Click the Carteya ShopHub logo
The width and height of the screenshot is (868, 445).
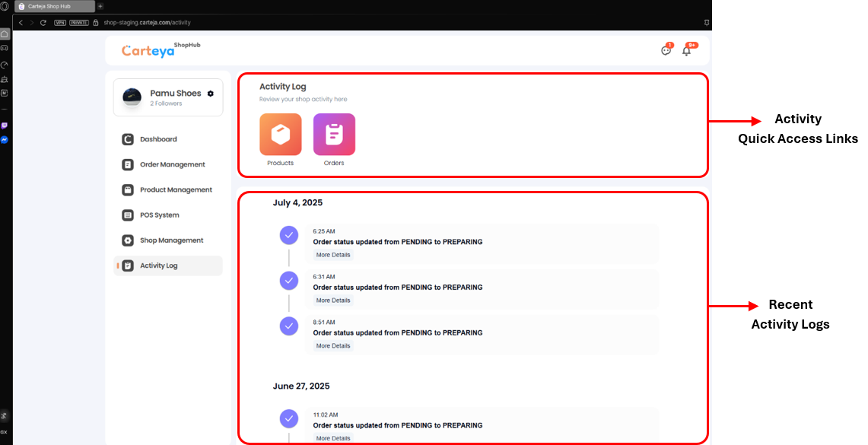coord(148,49)
